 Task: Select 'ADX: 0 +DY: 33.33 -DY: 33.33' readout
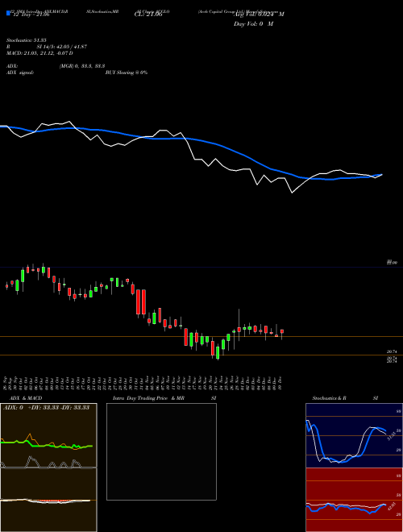(x=47, y=408)
